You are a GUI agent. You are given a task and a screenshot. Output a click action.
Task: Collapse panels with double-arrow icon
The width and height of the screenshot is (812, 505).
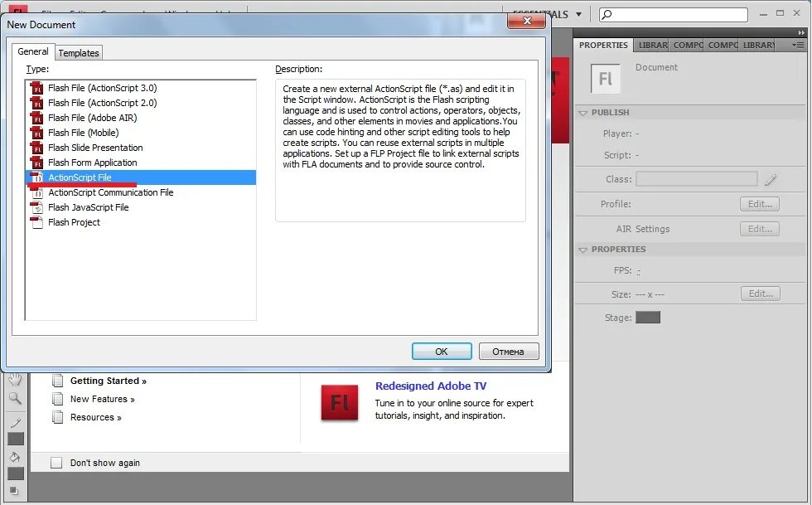click(x=801, y=32)
